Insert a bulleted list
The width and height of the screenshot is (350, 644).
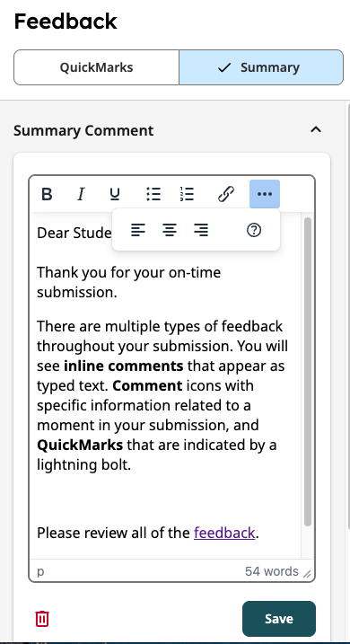click(153, 194)
